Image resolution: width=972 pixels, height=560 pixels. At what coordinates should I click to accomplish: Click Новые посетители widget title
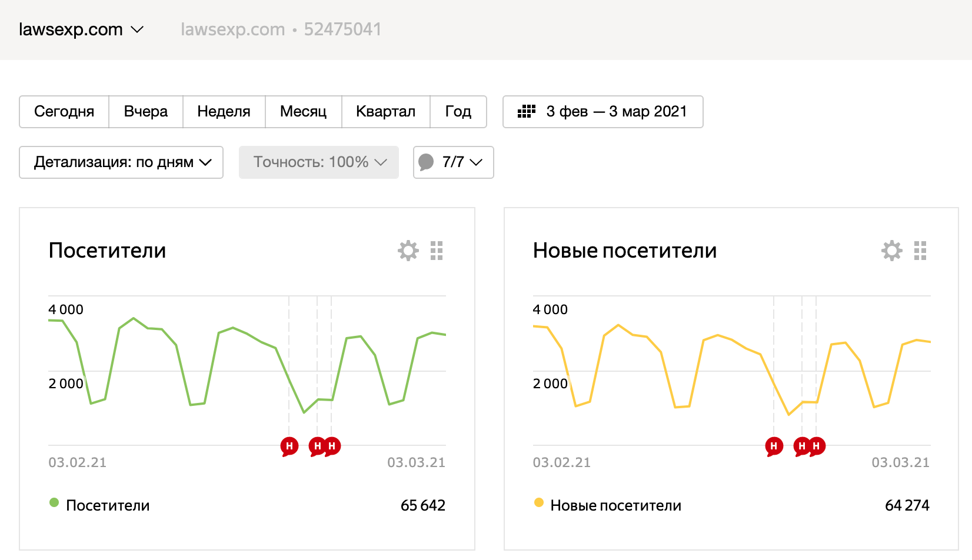pos(625,251)
